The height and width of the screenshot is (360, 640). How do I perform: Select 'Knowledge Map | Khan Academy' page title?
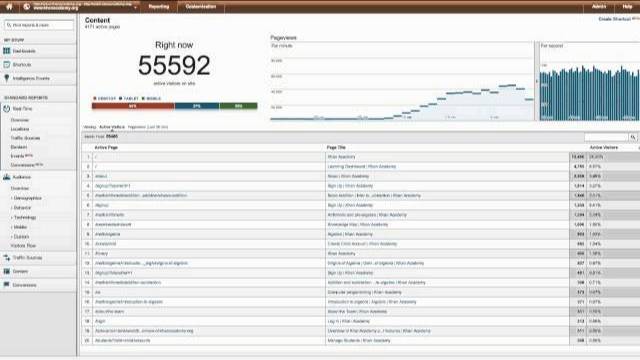[358, 224]
